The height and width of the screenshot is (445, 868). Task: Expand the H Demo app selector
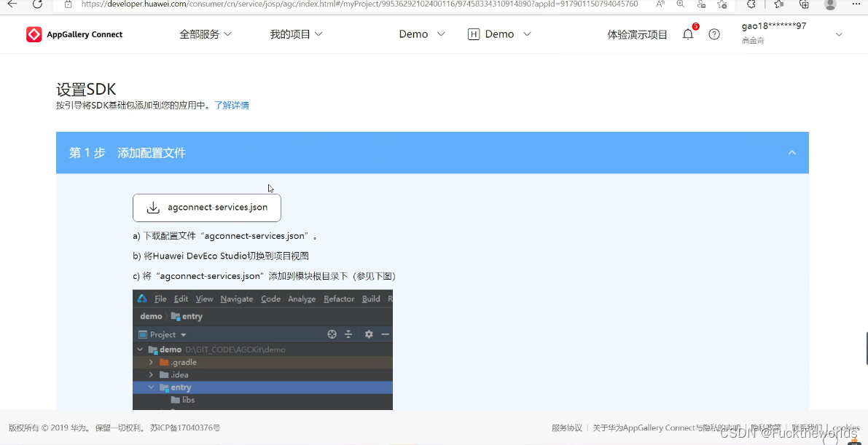tap(499, 34)
